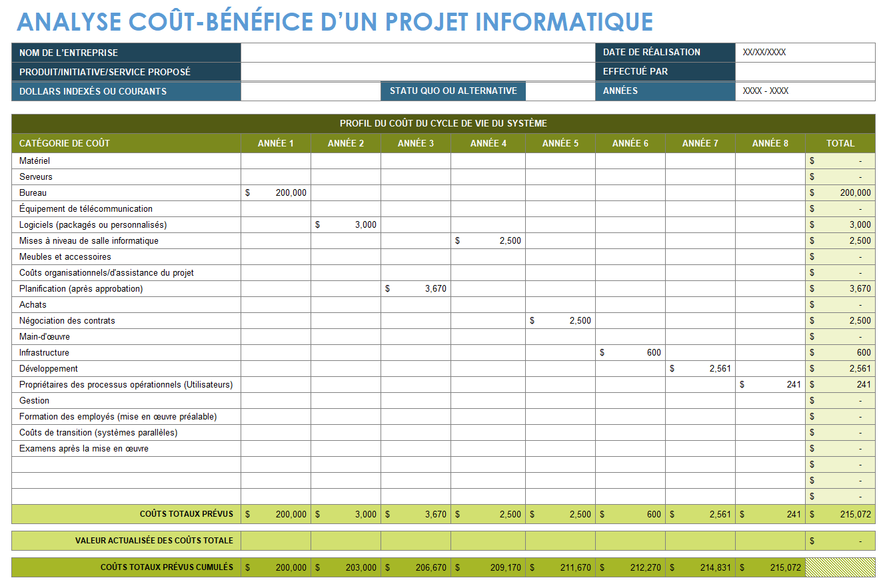
Task: Select the Développement Année 7 value 2,561
Action: coord(700,369)
